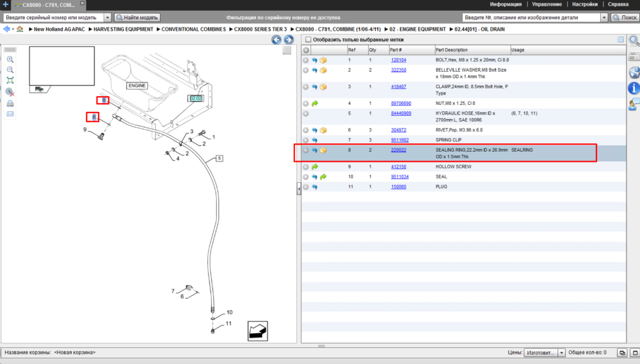
Task: Click the large arrow image at the diagram bottom
Action: click(x=257, y=331)
